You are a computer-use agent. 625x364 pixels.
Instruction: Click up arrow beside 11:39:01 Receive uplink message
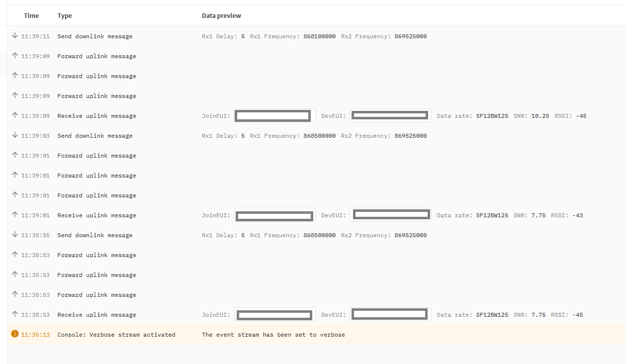click(x=15, y=215)
